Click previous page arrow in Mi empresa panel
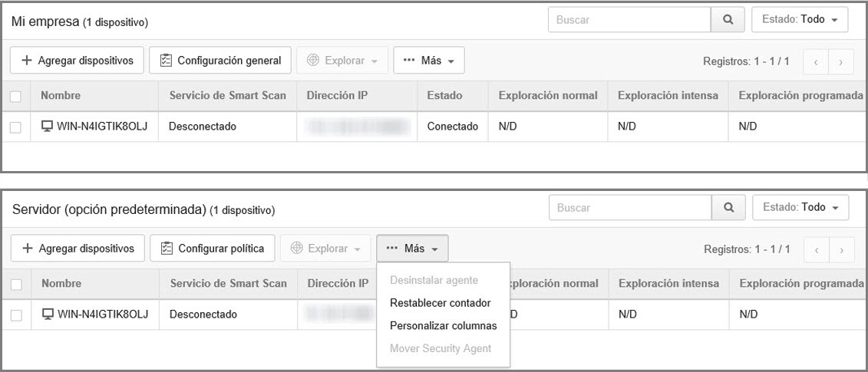 click(x=816, y=61)
